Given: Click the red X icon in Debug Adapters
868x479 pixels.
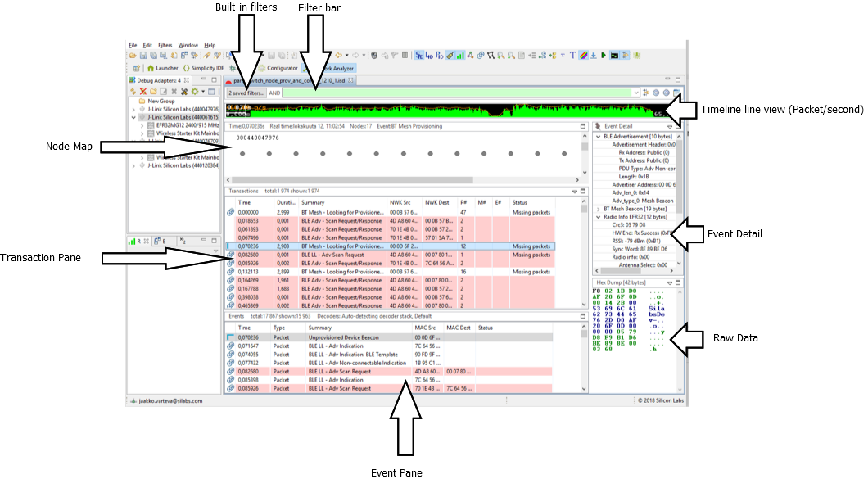Looking at the screenshot, I should [142, 91].
